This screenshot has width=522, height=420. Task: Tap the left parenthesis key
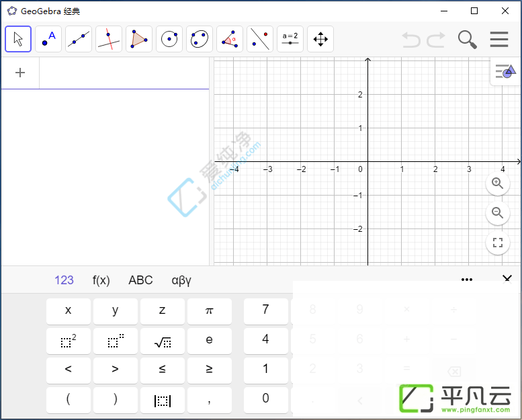69,400
